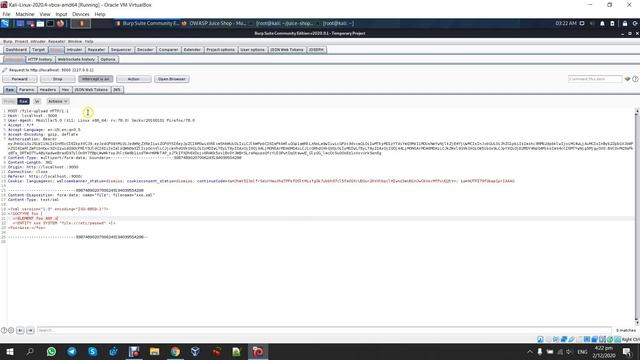Switch to the Decoder tab
Image resolution: width=640 pixels, height=360 pixels.
click(145, 50)
